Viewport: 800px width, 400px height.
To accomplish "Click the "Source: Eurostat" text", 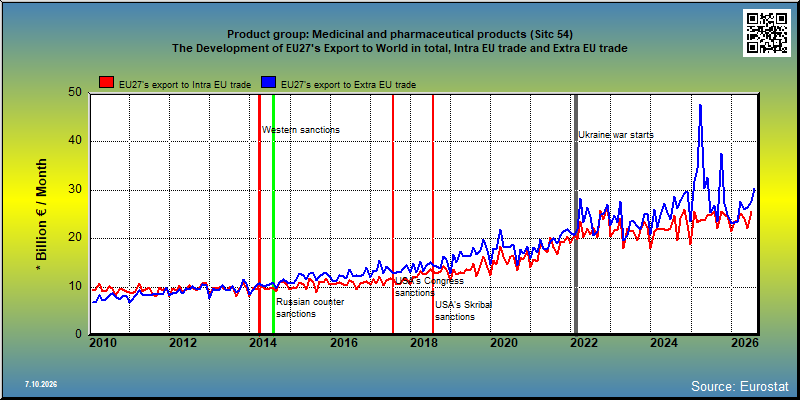I will (740, 385).
